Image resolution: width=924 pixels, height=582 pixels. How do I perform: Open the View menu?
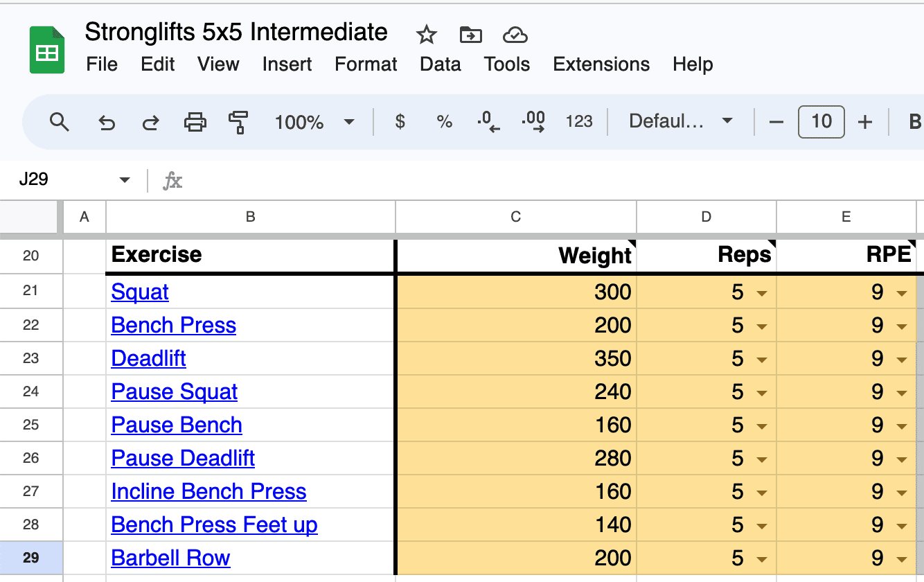(218, 64)
